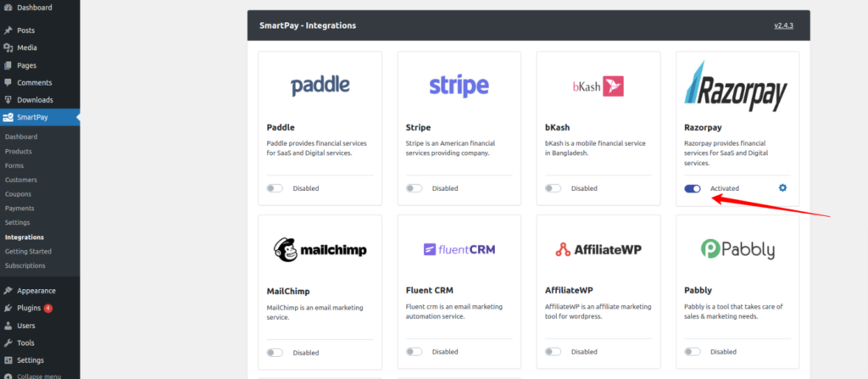Open the Getting Started submenu
The image size is (868, 379).
click(28, 251)
